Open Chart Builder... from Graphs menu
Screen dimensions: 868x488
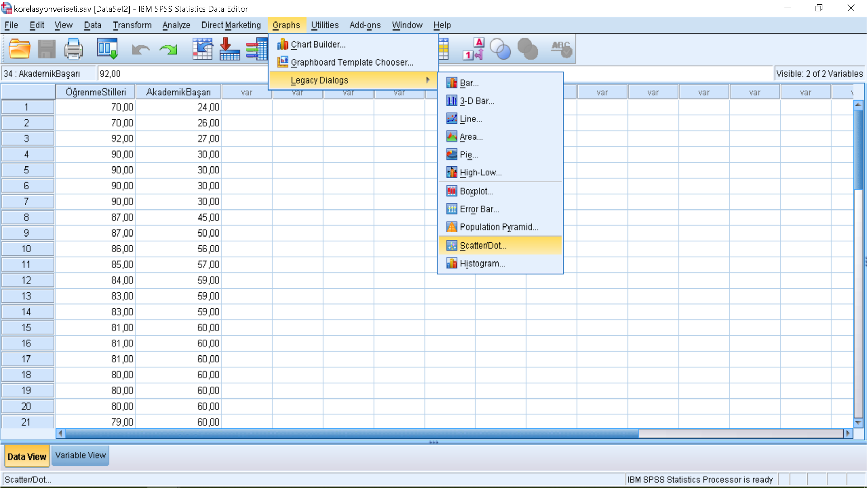point(354,45)
